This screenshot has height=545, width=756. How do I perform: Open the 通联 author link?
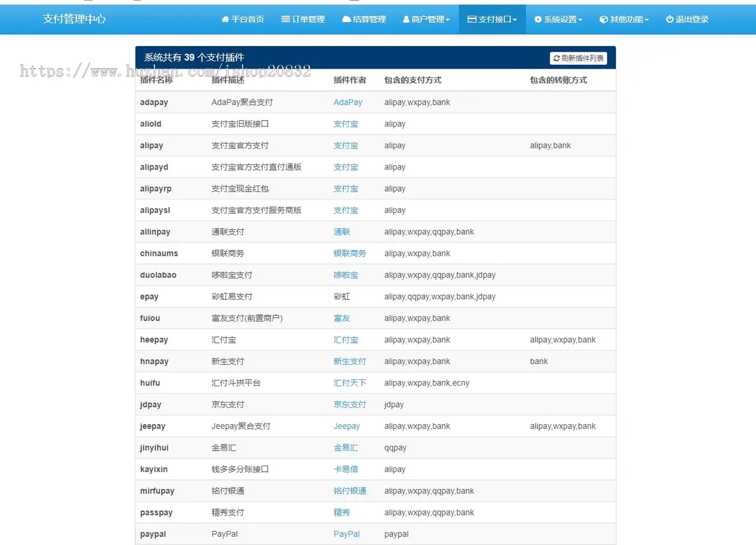pyautogui.click(x=342, y=232)
